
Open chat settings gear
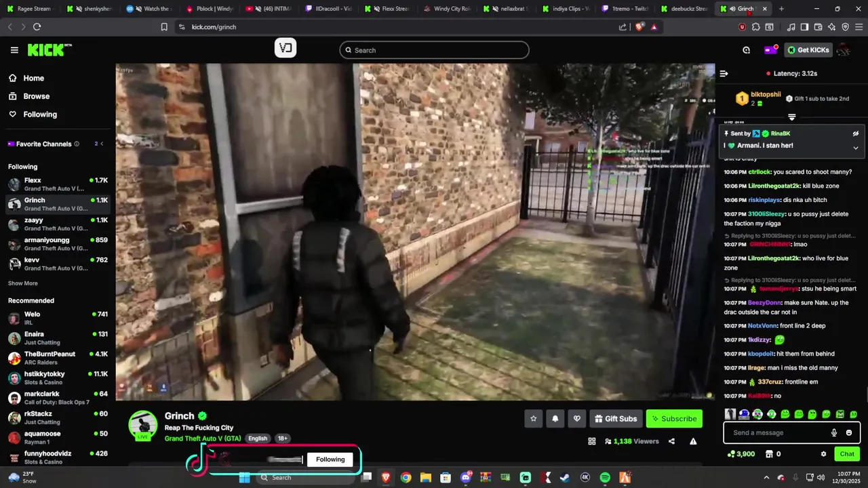coord(823,454)
